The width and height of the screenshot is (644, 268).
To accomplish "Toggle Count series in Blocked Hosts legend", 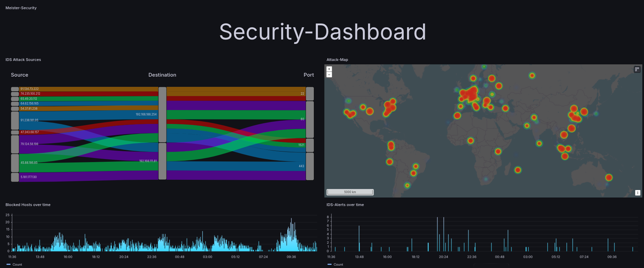I will (x=17, y=265).
